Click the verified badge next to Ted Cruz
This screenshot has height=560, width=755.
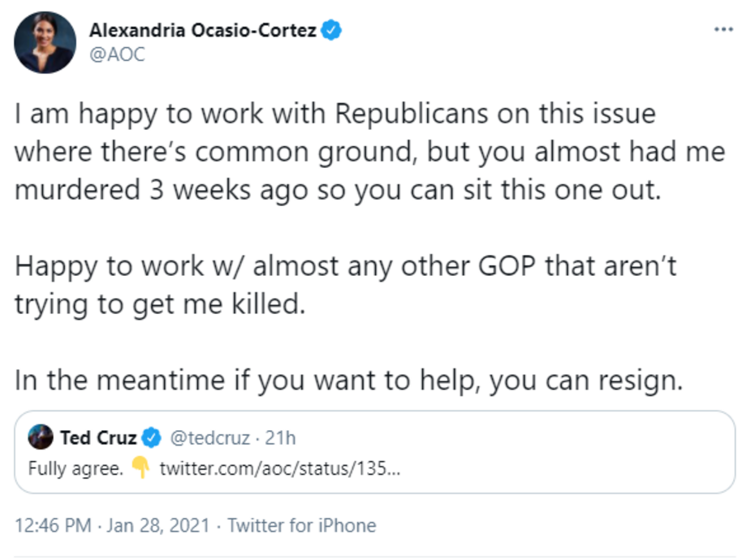coord(152,439)
